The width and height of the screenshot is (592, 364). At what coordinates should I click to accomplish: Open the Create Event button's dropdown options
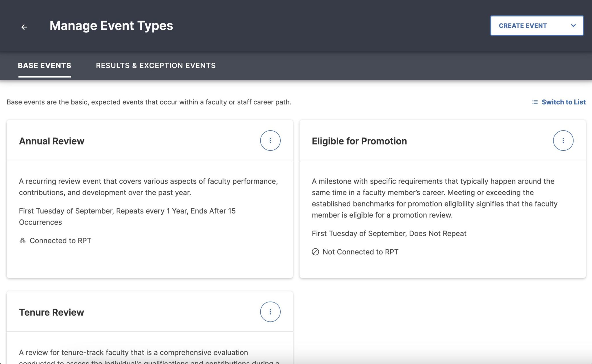coord(574,25)
